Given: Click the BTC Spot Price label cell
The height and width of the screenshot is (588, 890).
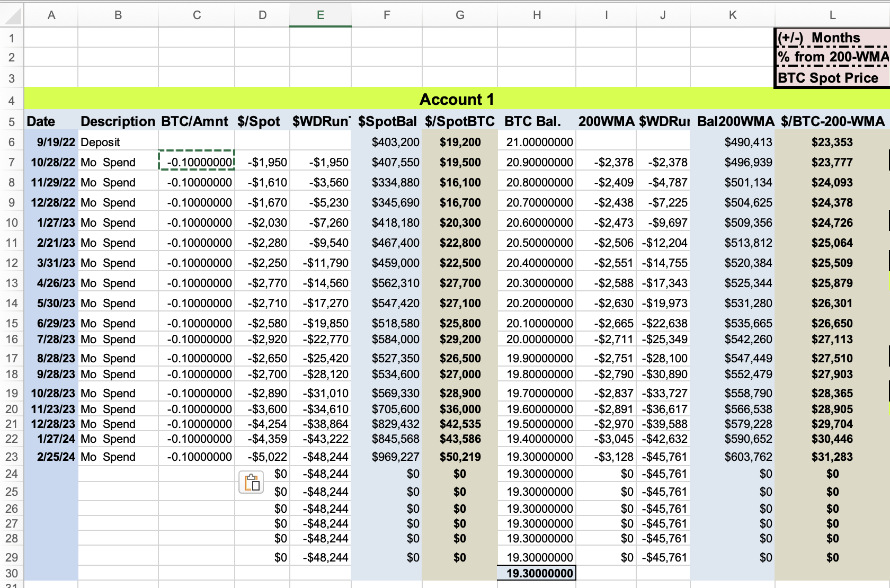Looking at the screenshot, I should [832, 78].
